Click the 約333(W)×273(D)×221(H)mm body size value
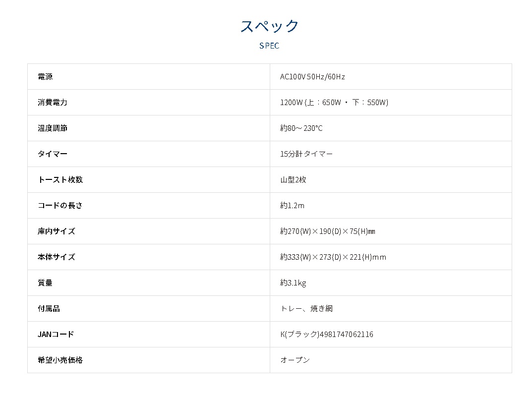 333,257
